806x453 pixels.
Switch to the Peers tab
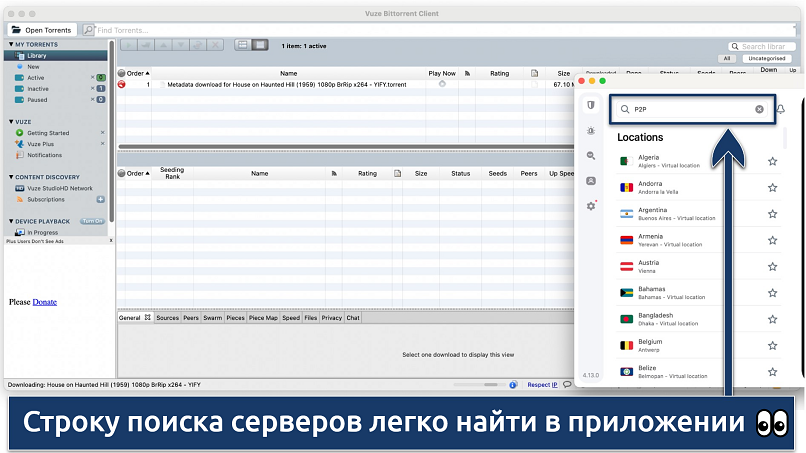[x=191, y=318]
